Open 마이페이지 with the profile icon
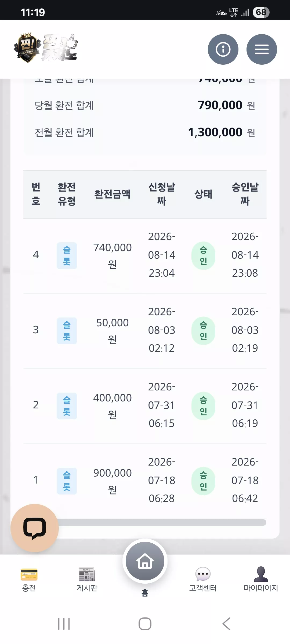Viewport: 290px width, 644px height. [261, 580]
